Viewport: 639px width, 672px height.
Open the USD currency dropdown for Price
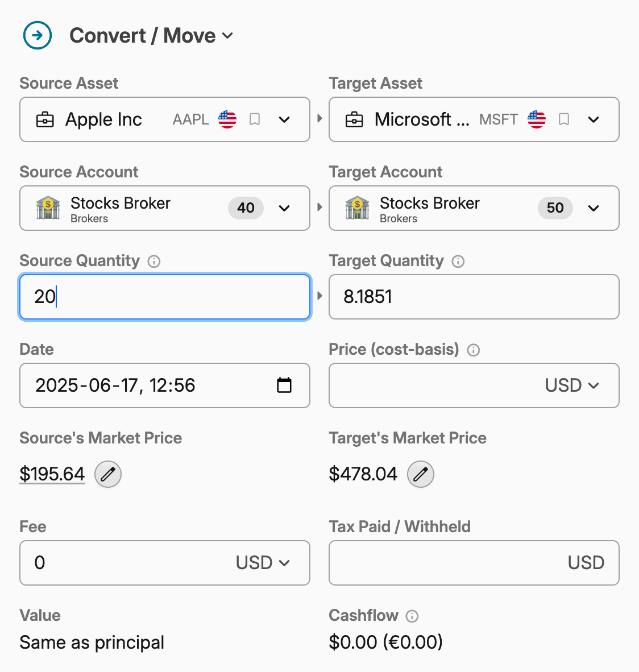[572, 385]
